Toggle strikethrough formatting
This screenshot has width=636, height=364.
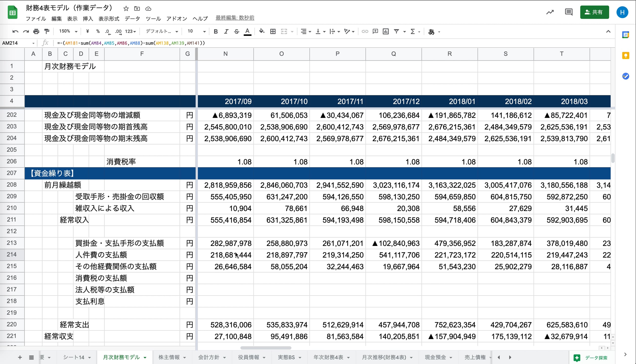pyautogui.click(x=237, y=32)
